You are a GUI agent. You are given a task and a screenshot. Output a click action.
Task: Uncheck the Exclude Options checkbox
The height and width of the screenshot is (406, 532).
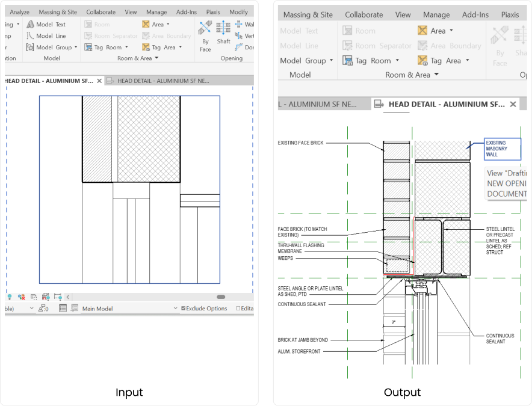pos(182,308)
